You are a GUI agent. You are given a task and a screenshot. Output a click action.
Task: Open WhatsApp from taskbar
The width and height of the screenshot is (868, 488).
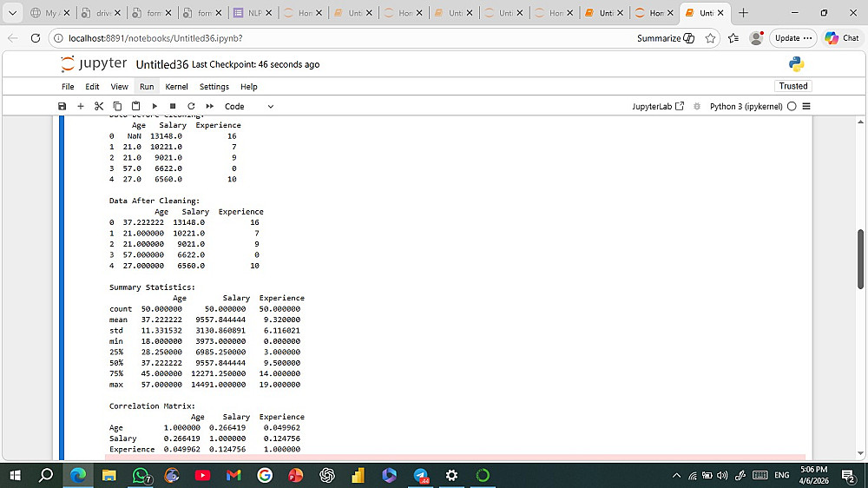click(141, 475)
